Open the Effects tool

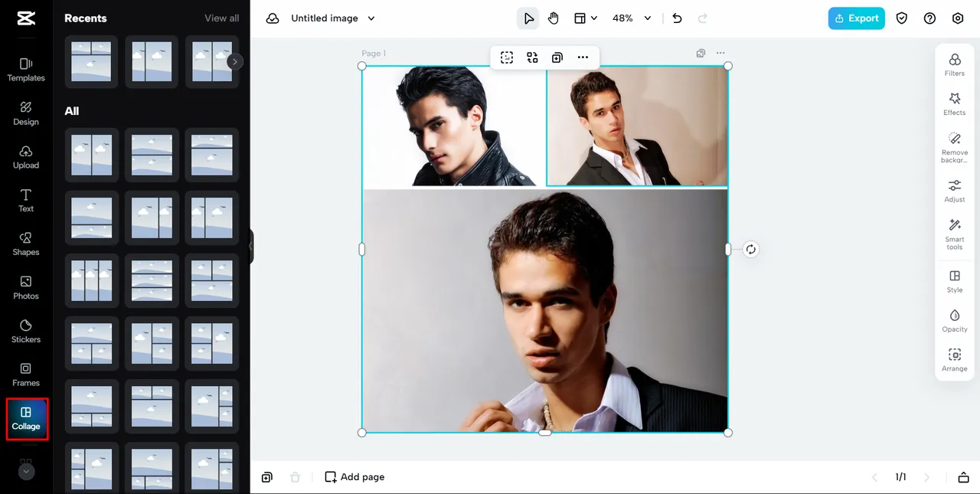954,103
